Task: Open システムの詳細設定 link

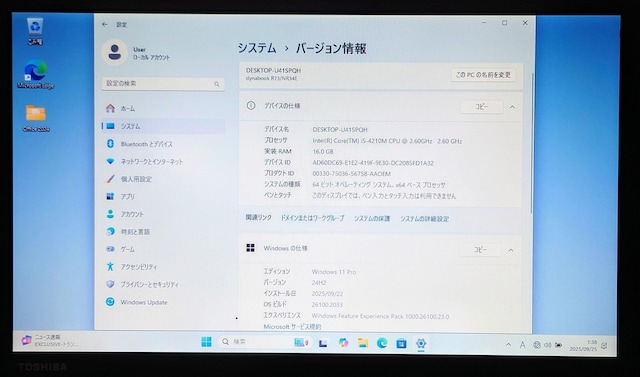Action: point(424,219)
